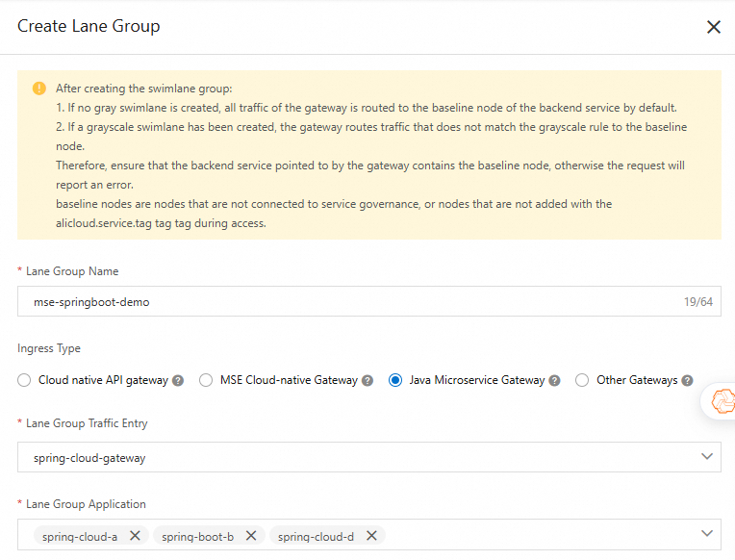Click the Lane Group Name input field
This screenshot has width=735, height=560.
(369, 301)
